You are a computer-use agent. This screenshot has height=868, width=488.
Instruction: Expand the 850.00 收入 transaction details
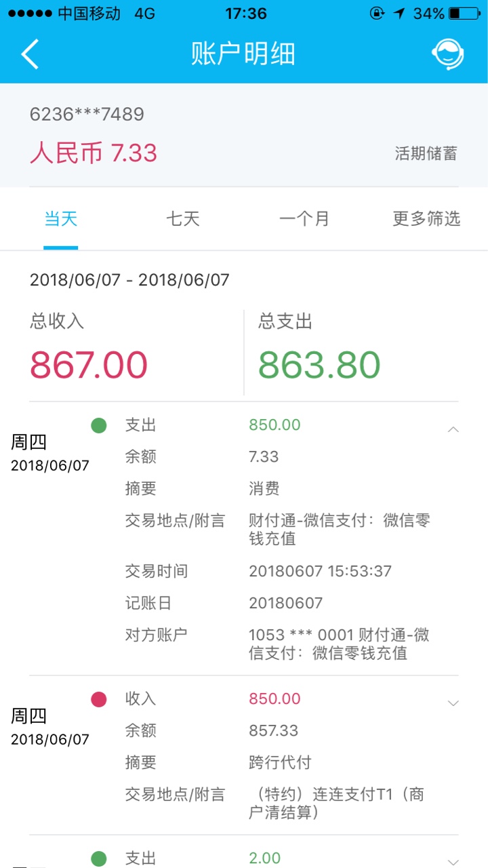tap(453, 703)
